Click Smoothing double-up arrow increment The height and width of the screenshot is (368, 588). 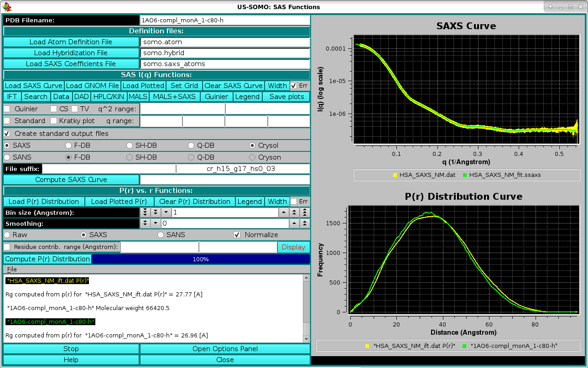tap(305, 223)
